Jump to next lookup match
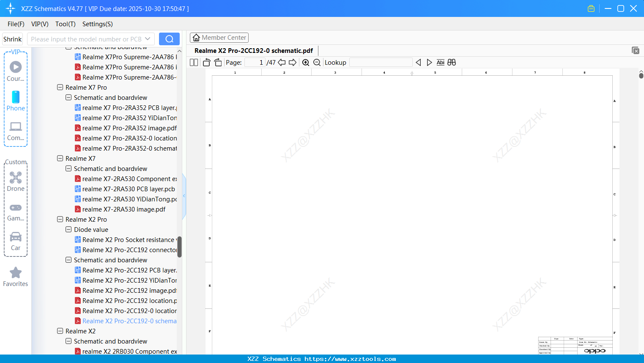The image size is (644, 363). point(429,63)
